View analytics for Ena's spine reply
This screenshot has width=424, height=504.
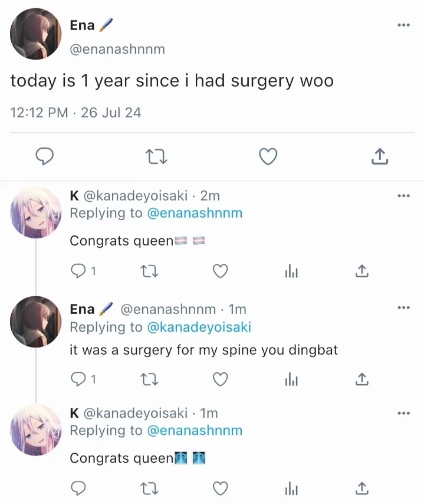click(291, 379)
